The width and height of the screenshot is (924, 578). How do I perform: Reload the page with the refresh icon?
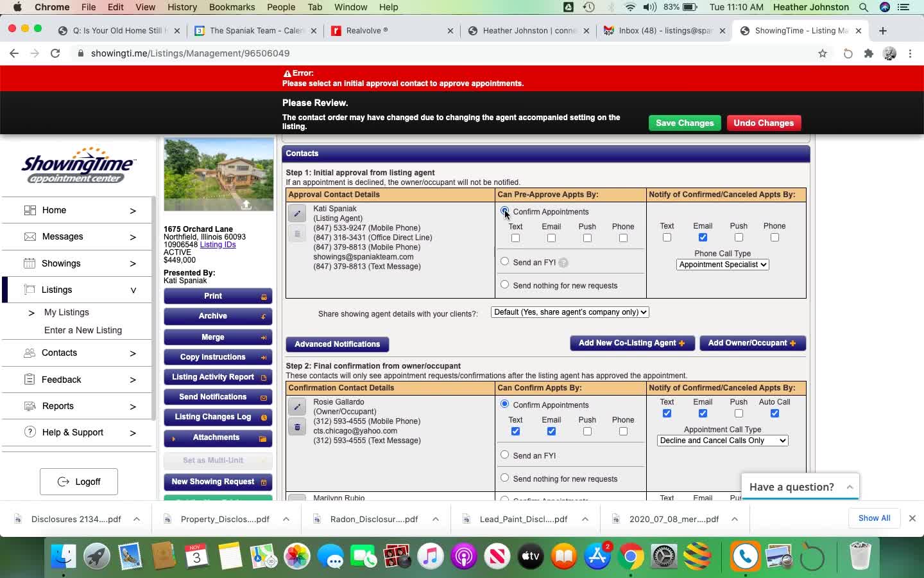tap(55, 53)
